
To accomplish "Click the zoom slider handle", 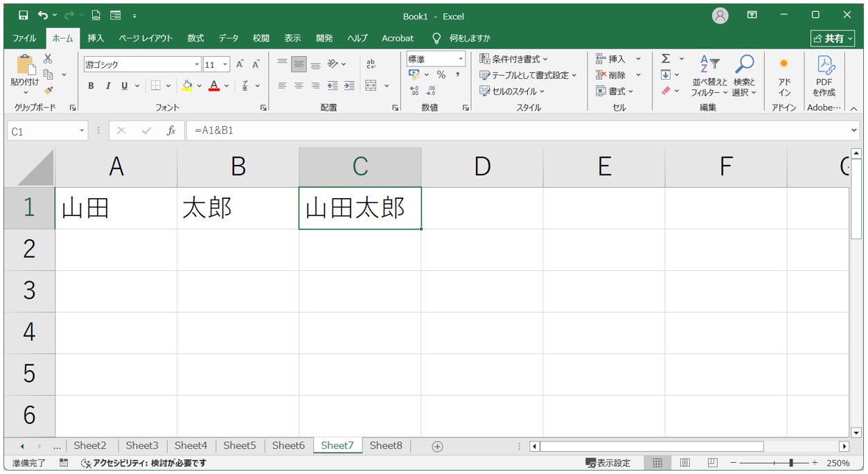I will coord(791,463).
